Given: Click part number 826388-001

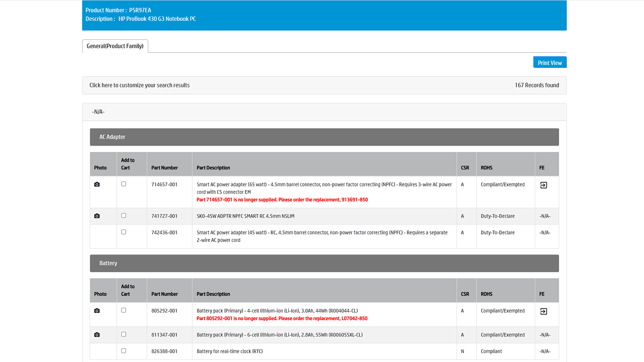Looking at the screenshot, I should (x=164, y=351).
